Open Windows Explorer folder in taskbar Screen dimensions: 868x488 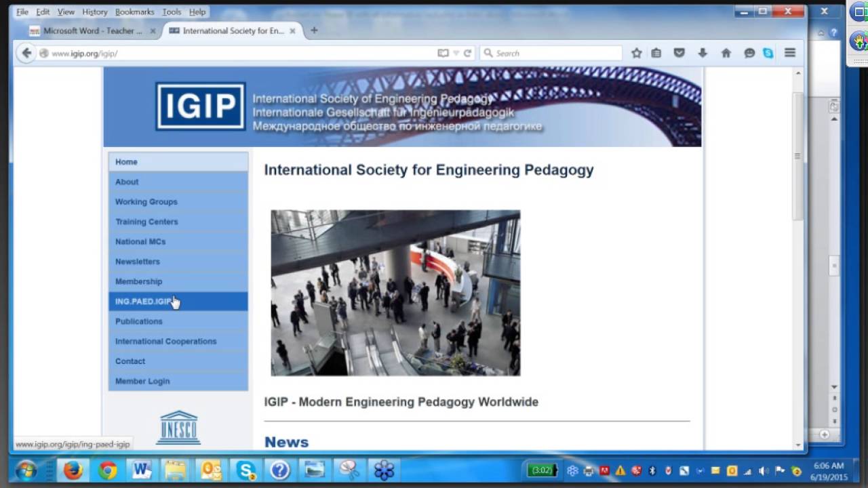pyautogui.click(x=176, y=470)
